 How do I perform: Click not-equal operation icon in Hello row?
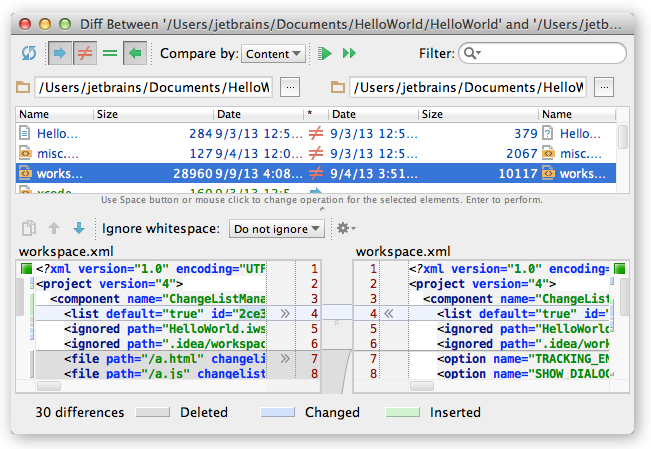[316, 133]
